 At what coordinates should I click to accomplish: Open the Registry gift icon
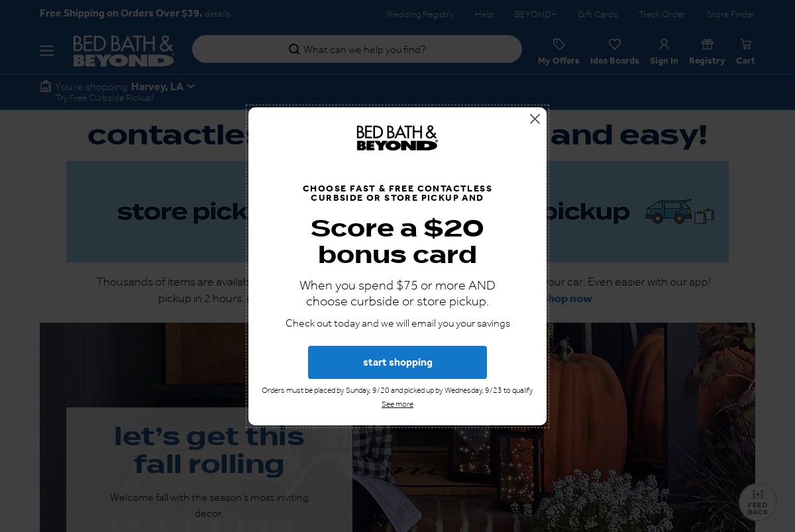click(707, 44)
